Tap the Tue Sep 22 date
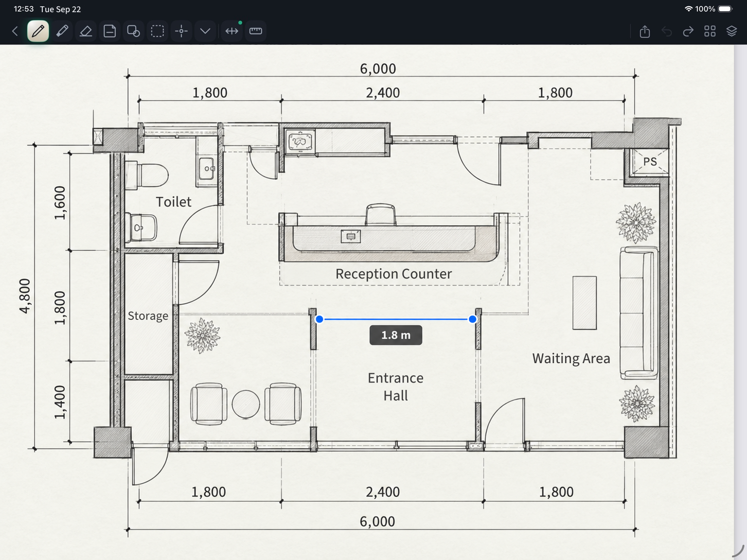 (x=60, y=9)
